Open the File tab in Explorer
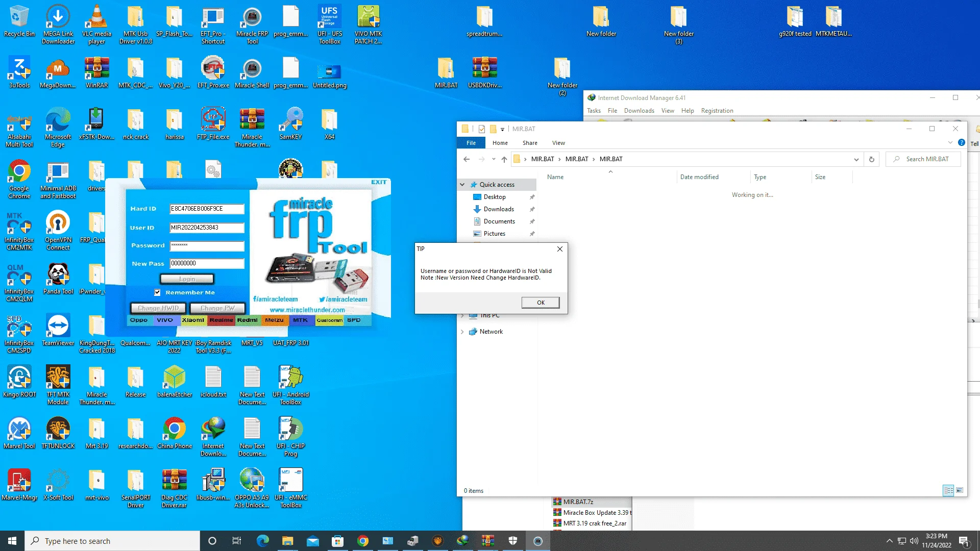 (471, 143)
